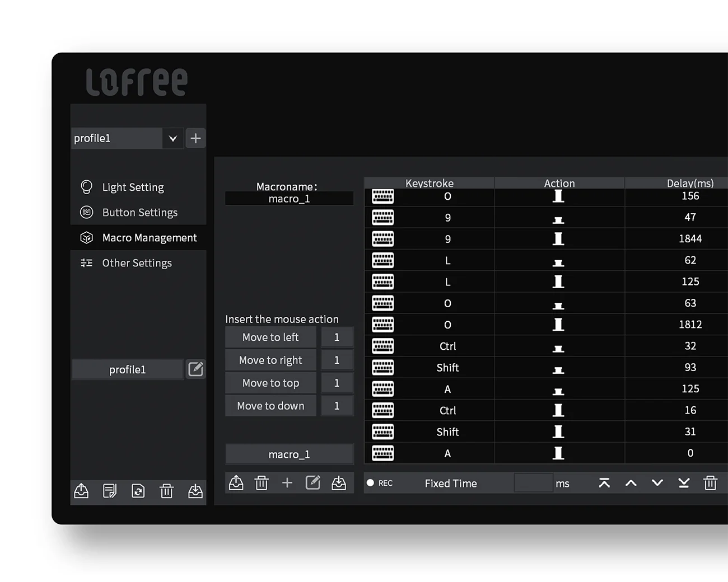Add a new macro with plus icon
The width and height of the screenshot is (728, 582).
click(x=287, y=483)
